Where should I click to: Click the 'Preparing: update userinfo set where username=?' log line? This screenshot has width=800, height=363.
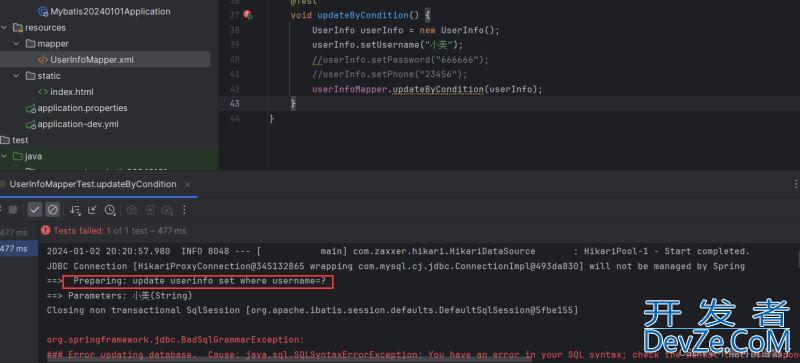(x=198, y=281)
